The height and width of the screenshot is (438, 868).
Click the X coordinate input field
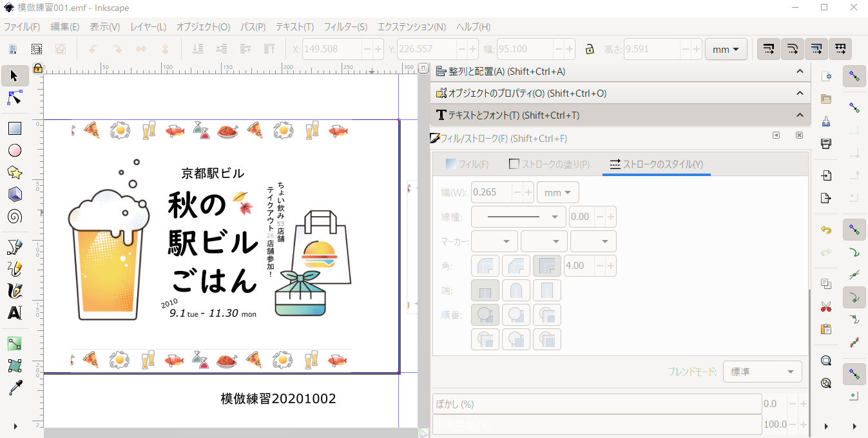click(x=331, y=49)
